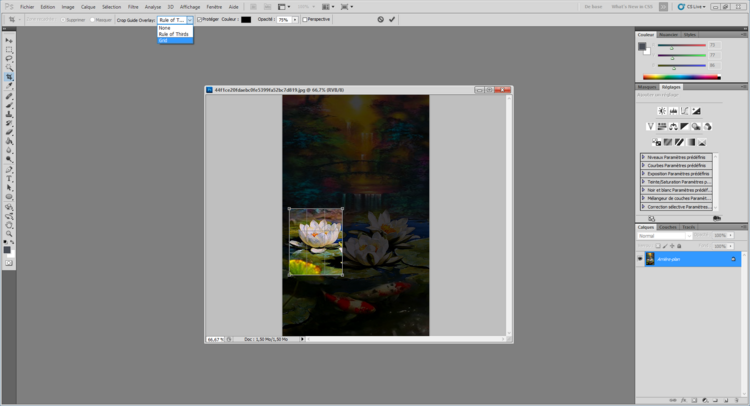Viewport: 750px width, 406px height.
Task: Click the Opacité percentage field
Action: (x=283, y=19)
